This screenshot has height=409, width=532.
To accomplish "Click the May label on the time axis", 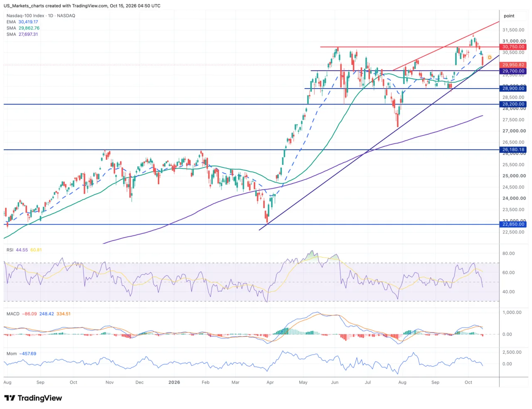I will [x=303, y=382].
